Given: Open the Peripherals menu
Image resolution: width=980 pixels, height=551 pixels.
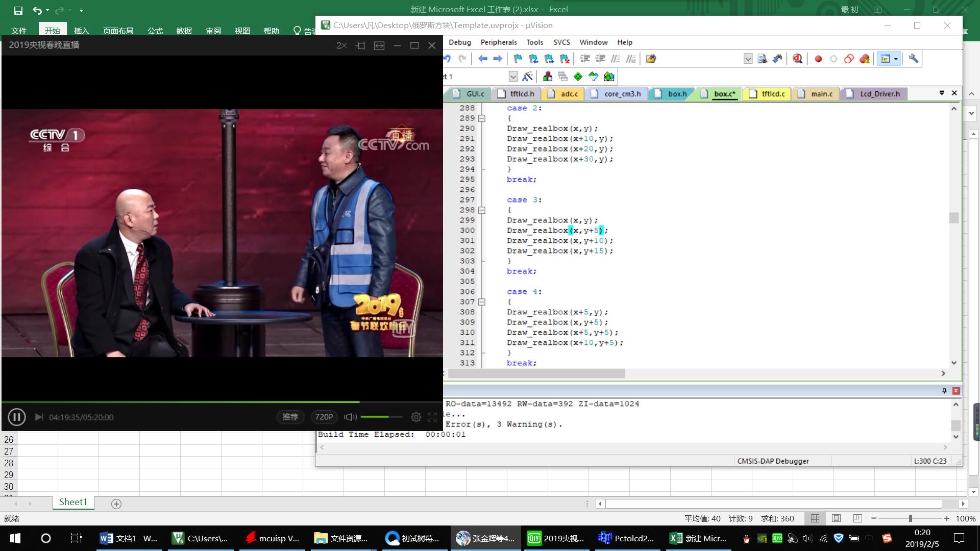Looking at the screenshot, I should coord(498,42).
